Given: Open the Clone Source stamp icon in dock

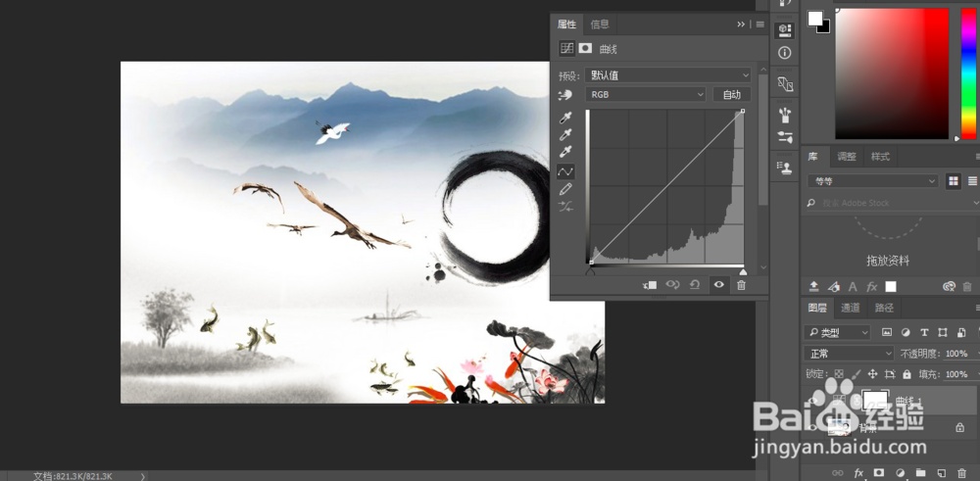Looking at the screenshot, I should coord(784,167).
